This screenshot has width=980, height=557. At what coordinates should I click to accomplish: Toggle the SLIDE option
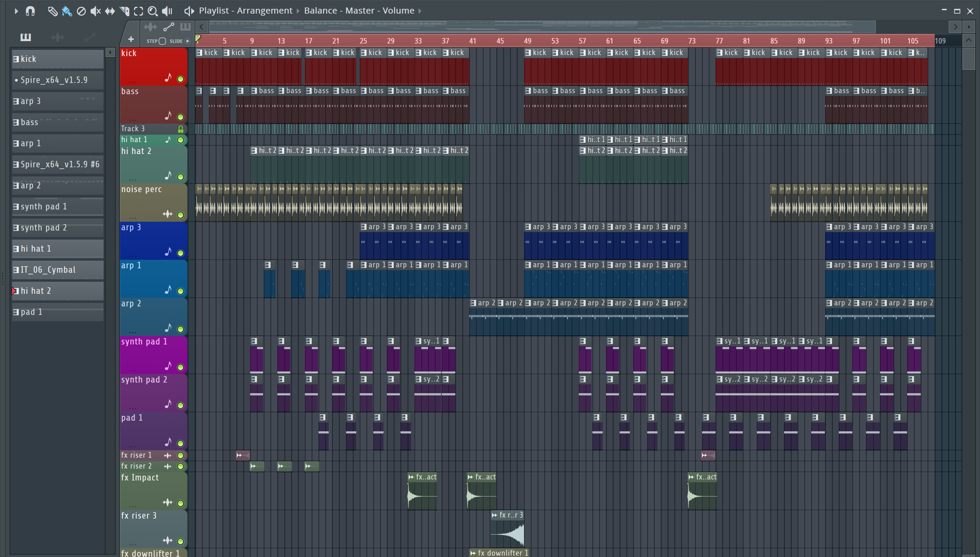[187, 41]
